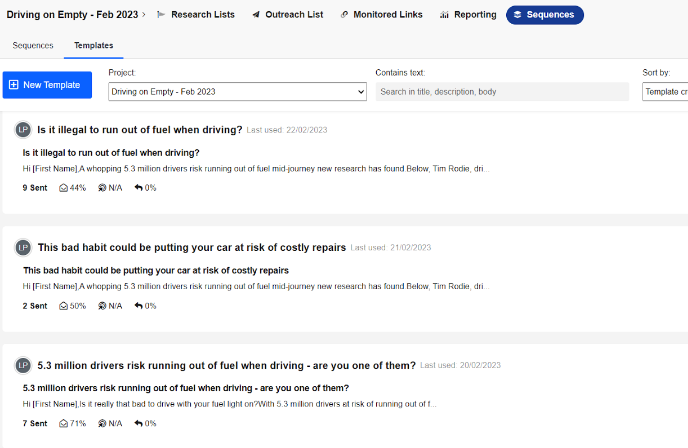This screenshot has width=688, height=448.
Task: Click subject line 'Is it illegal to run out of fuel when driving?'
Action: pos(111,153)
